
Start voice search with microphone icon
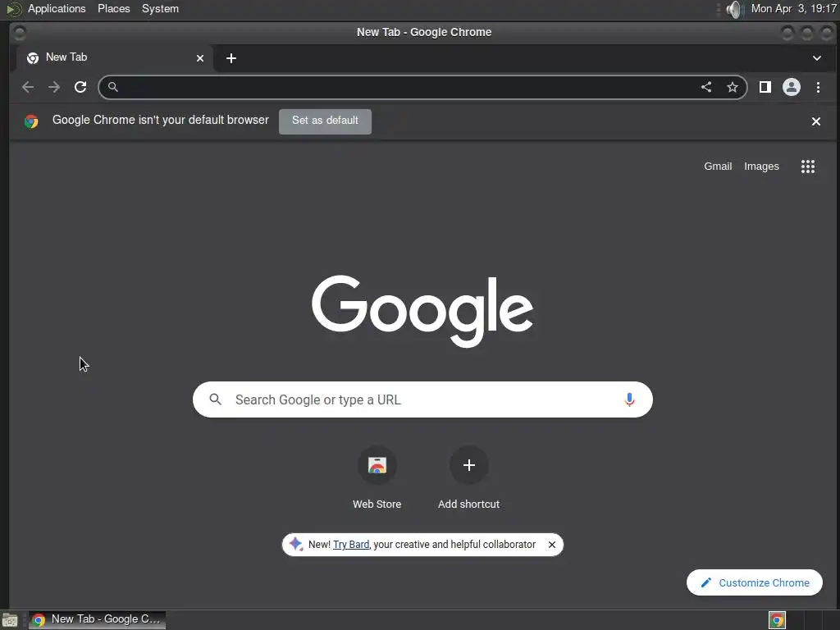(629, 399)
